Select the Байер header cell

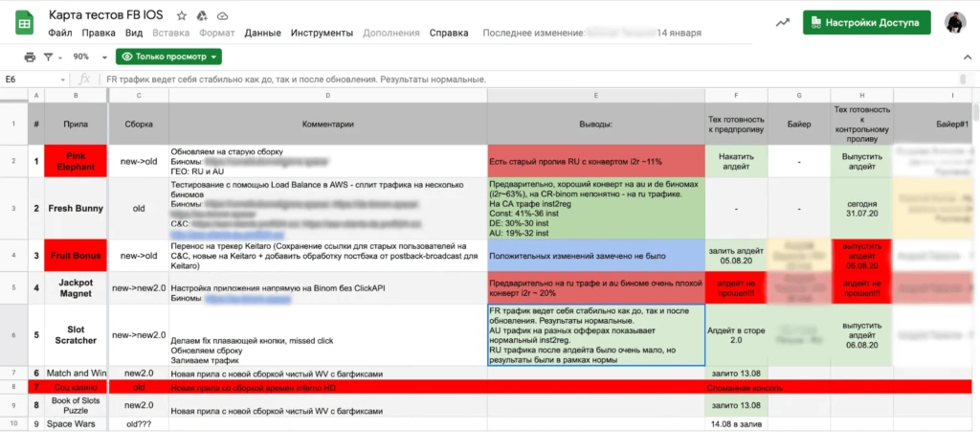coord(799,124)
